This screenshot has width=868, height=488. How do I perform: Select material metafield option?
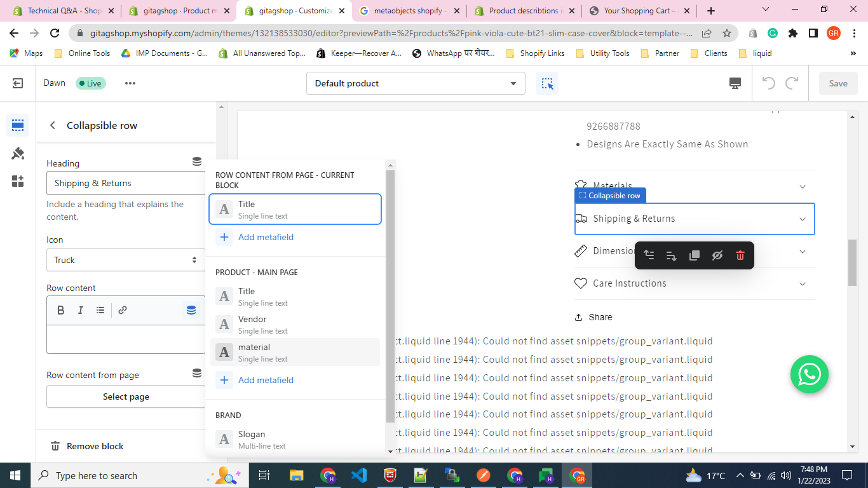[x=295, y=352]
